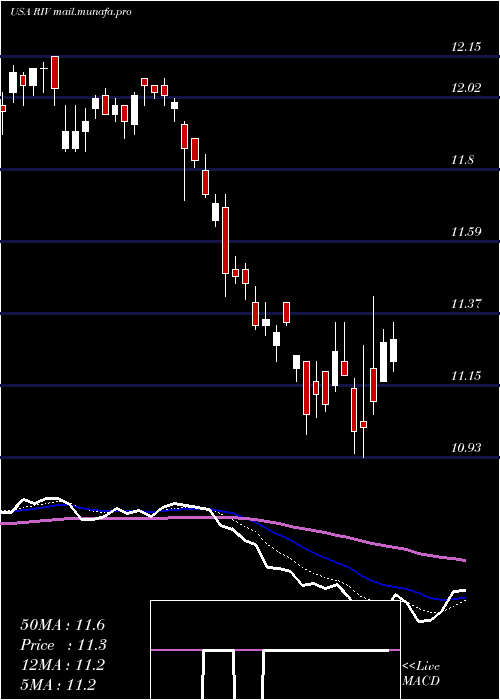Click the 11.15 price level label

(x=466, y=375)
